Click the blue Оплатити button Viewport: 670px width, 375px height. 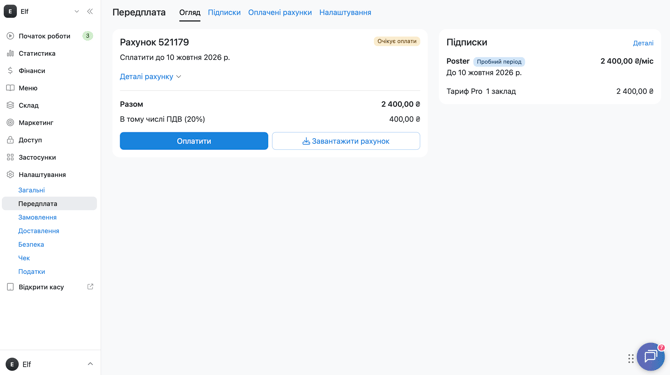[x=194, y=141]
